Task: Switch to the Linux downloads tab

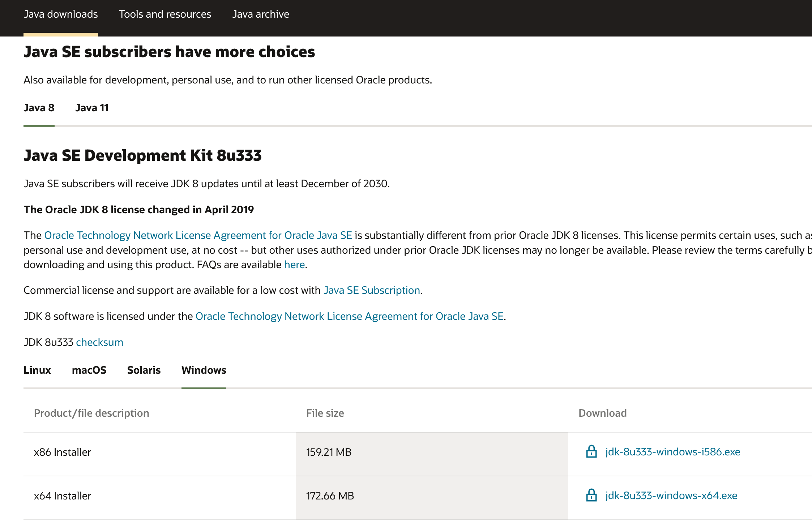Action: pos(37,370)
